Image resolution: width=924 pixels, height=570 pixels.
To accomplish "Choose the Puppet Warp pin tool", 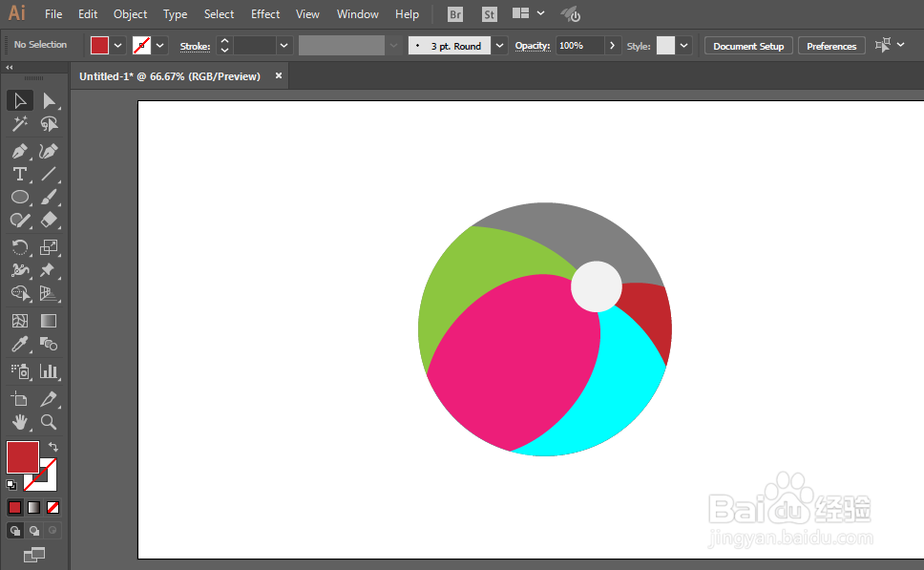I will tap(49, 270).
